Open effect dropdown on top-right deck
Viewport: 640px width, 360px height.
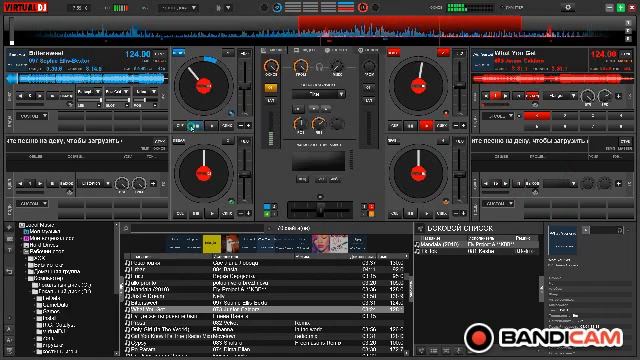point(560,96)
